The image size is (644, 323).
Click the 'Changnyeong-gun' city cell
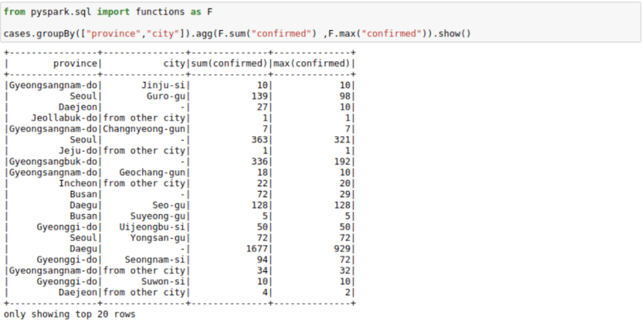[x=144, y=129]
